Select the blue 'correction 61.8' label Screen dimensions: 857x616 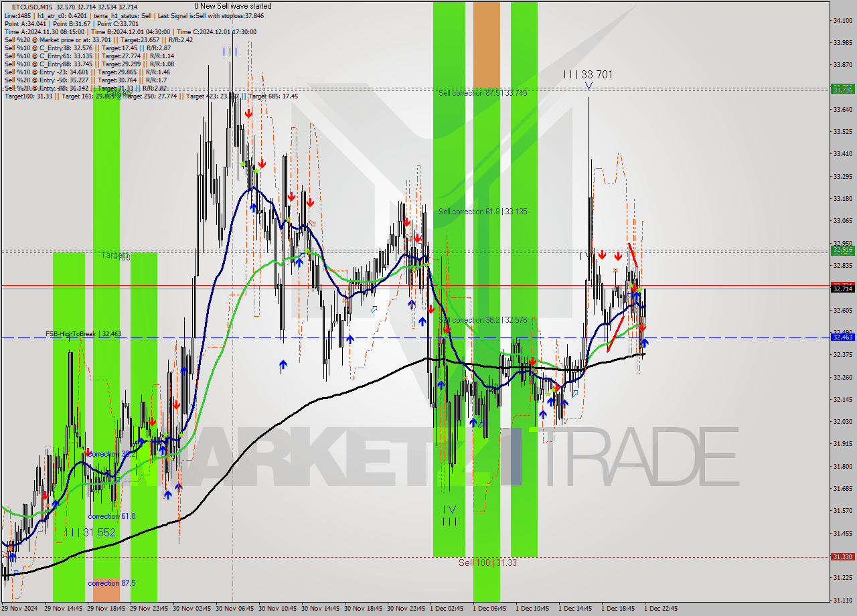112,516
